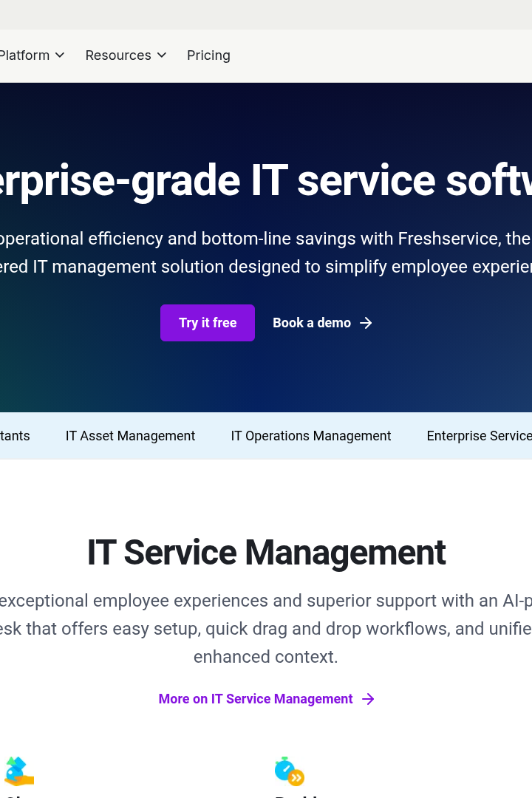Select the Enterprise Service tab
The width and height of the screenshot is (532, 798).
pyautogui.click(x=479, y=436)
